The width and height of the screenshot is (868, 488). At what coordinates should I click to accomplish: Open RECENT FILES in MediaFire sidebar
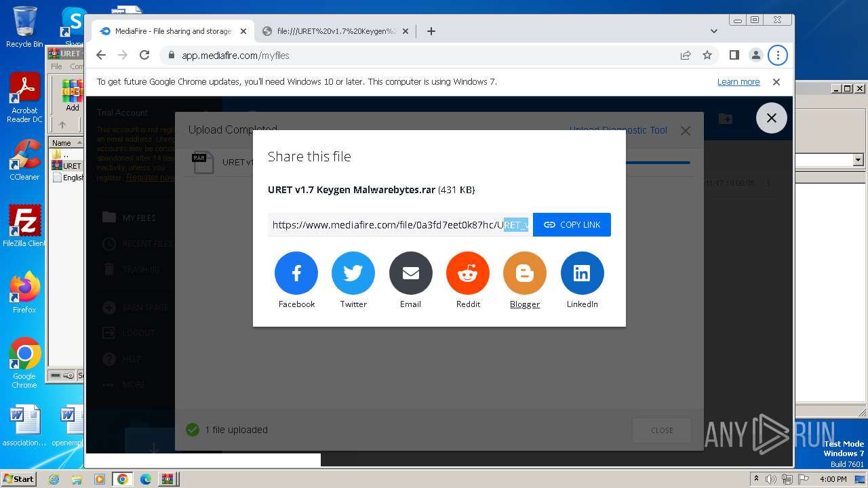[137, 244]
